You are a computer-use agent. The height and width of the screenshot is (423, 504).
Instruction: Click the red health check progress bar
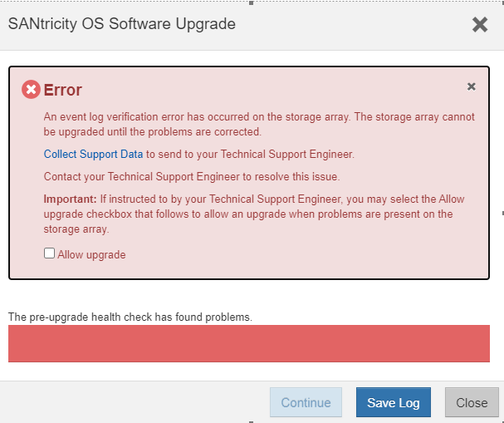(x=248, y=343)
